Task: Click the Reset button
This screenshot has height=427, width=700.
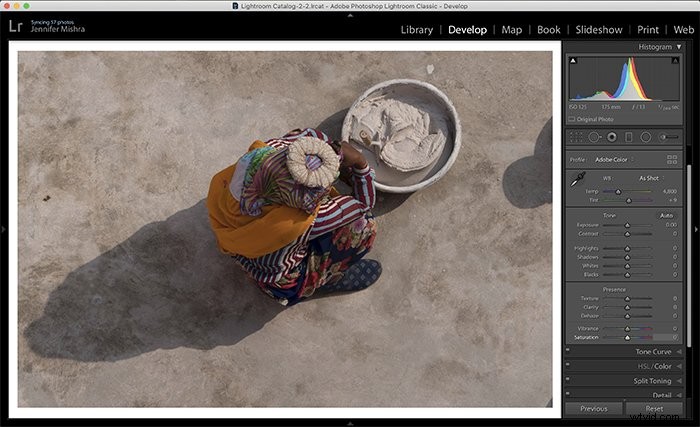Action: pyautogui.click(x=654, y=408)
